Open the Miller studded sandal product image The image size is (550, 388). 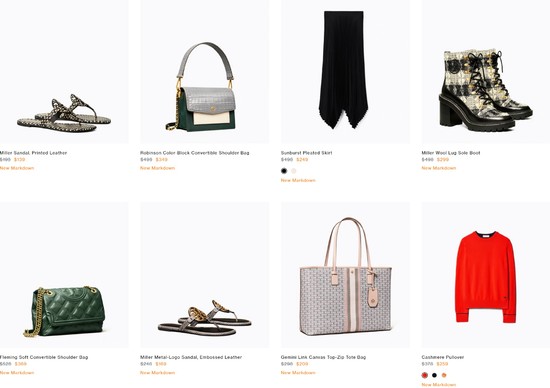pos(64,71)
